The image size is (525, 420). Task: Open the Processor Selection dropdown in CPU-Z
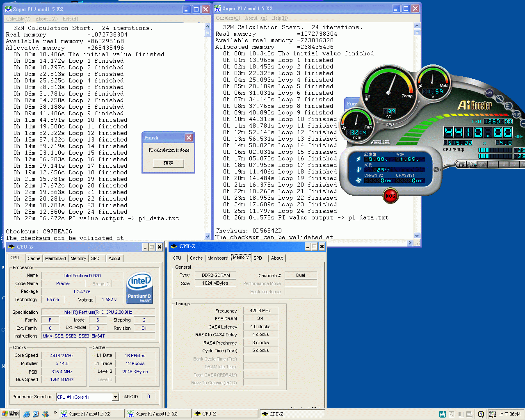pyautogui.click(x=115, y=397)
